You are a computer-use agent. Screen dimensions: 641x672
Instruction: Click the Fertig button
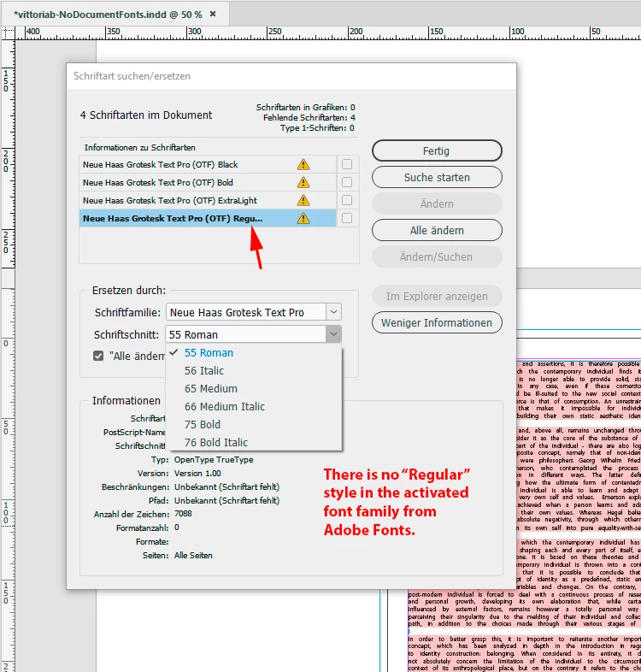pos(437,150)
